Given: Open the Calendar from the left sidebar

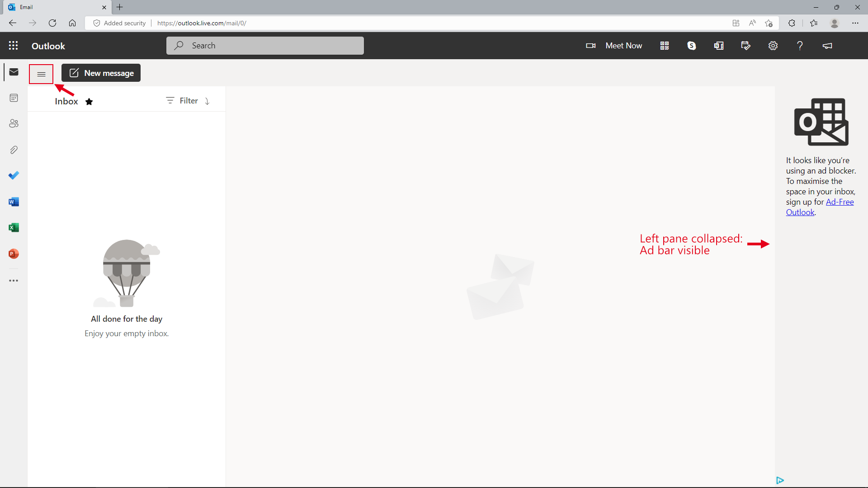Looking at the screenshot, I should click(x=14, y=98).
